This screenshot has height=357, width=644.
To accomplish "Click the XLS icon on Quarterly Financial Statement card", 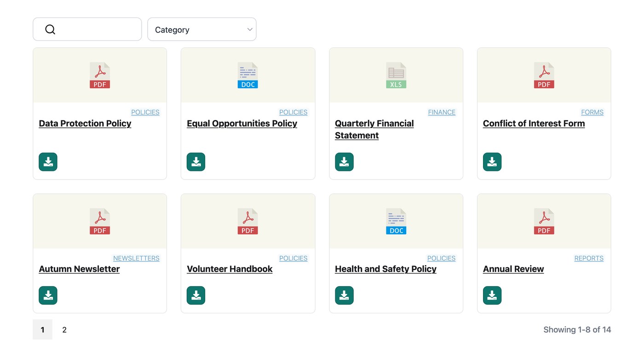I will [396, 75].
